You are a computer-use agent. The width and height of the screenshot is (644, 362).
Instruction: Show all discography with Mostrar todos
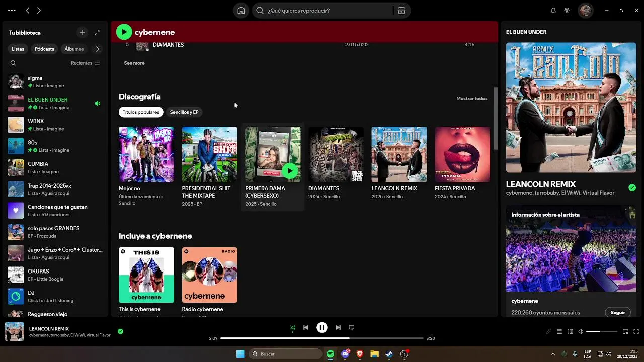(471, 99)
